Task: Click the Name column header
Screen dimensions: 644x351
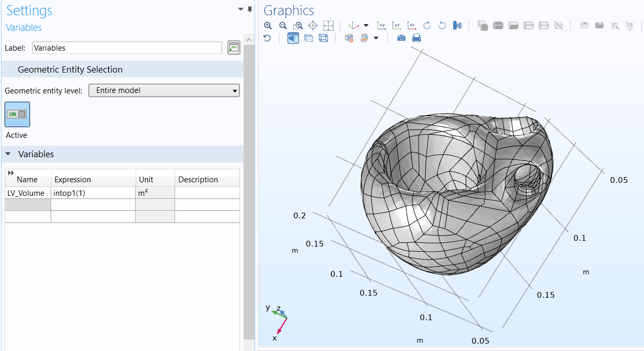Action: (x=27, y=180)
